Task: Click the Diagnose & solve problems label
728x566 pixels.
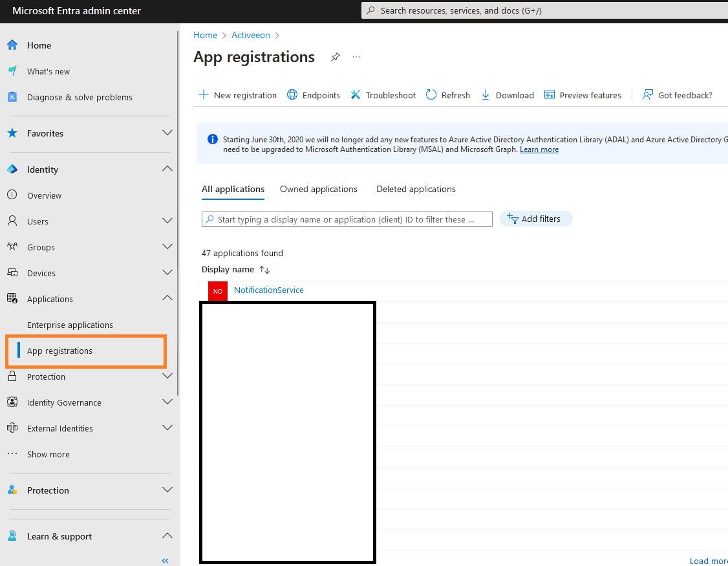Action: pos(80,97)
